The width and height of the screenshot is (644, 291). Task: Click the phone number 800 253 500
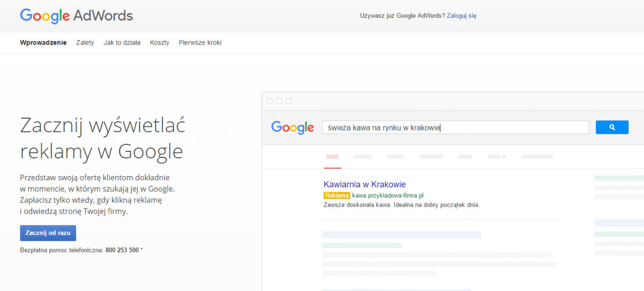(x=122, y=250)
